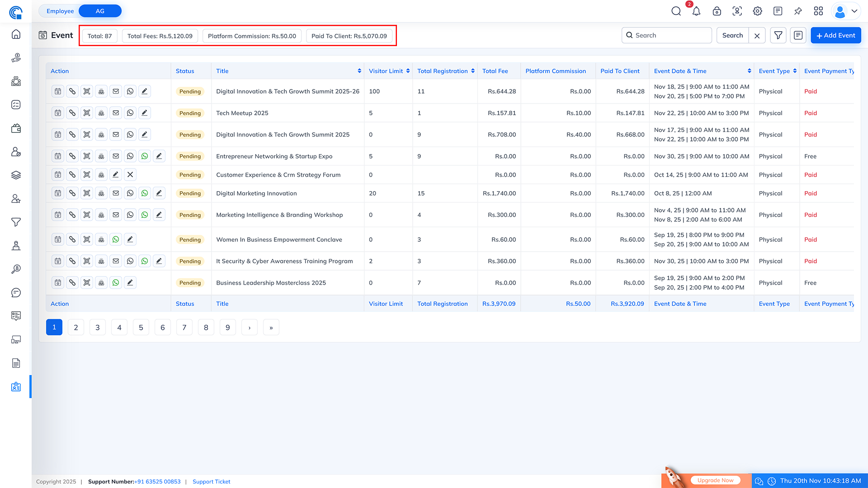
Task: Edit Women In Business Empowerment Conclave with pencil icon
Action: pyautogui.click(x=130, y=239)
